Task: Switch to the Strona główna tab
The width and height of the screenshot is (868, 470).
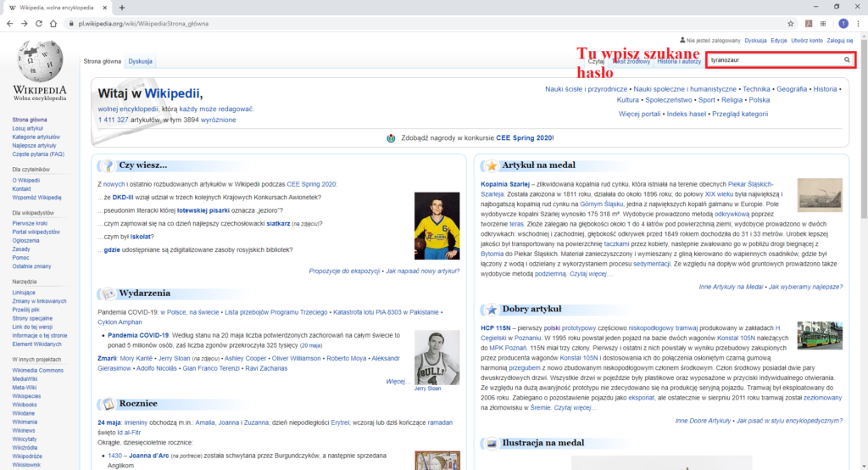Action: click(x=103, y=62)
